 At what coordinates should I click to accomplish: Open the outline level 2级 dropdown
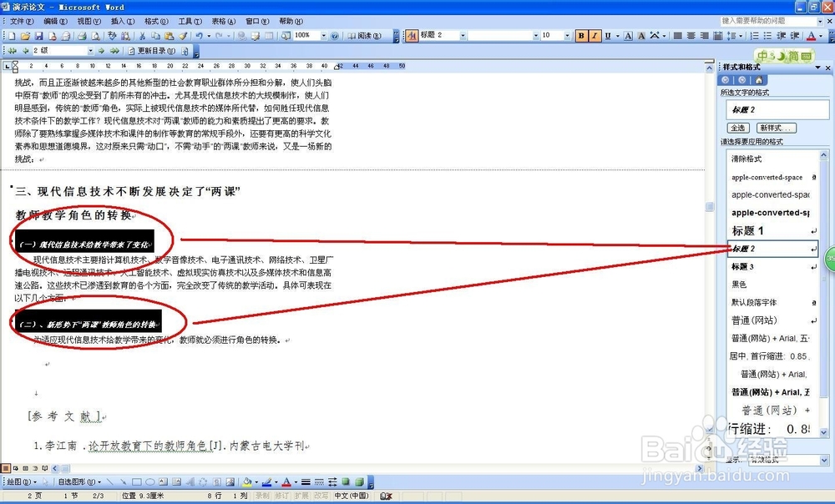pos(91,50)
